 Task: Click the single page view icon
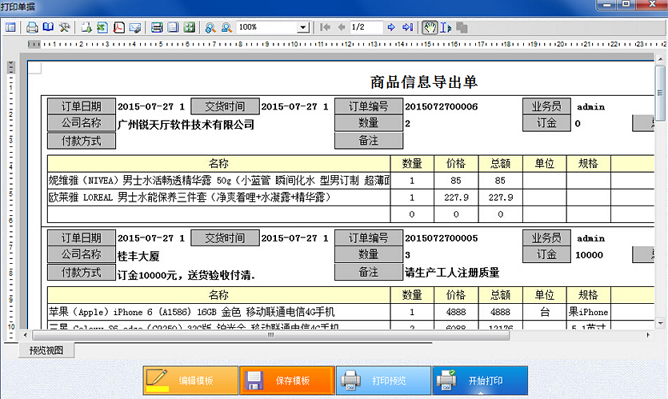(173, 28)
